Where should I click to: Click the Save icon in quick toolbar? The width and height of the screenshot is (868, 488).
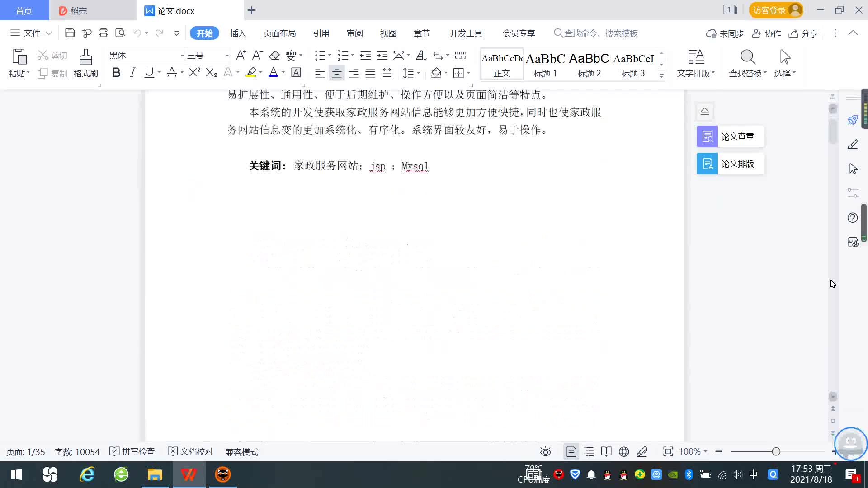(70, 33)
